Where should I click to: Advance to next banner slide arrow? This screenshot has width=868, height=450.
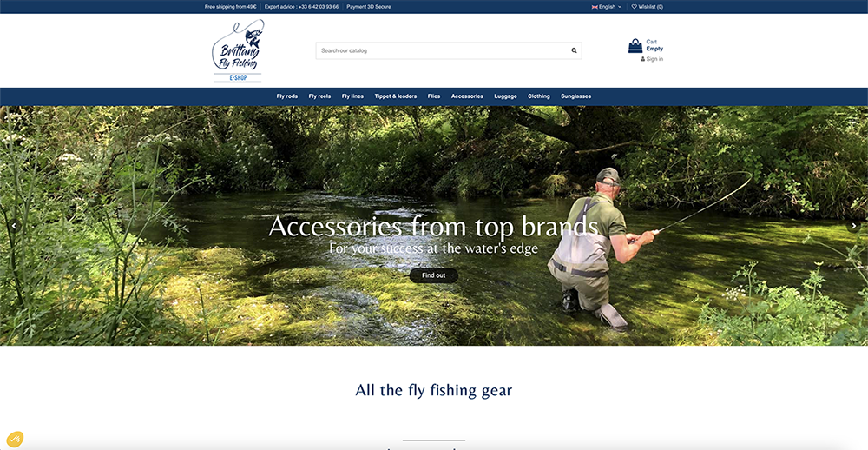853,226
